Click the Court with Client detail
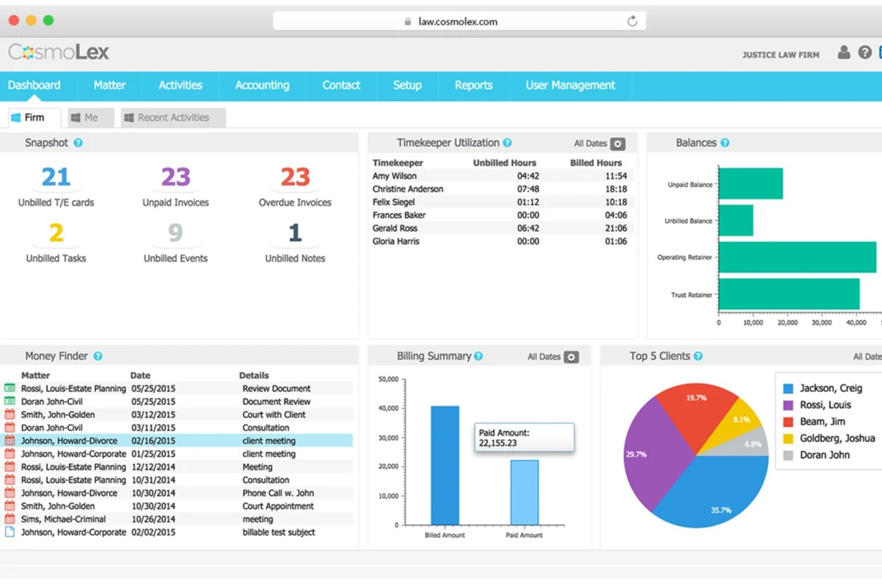Image resolution: width=882 pixels, height=588 pixels. 274,415
